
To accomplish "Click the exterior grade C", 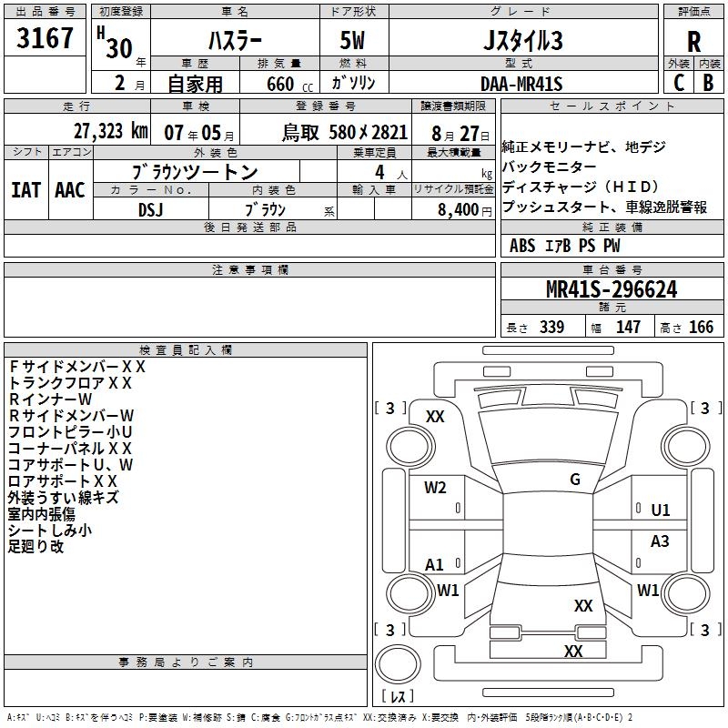I will coord(679,83).
